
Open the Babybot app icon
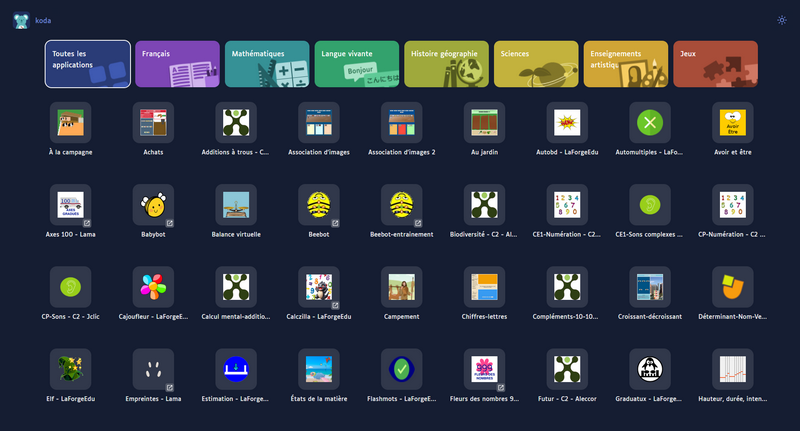(x=153, y=205)
